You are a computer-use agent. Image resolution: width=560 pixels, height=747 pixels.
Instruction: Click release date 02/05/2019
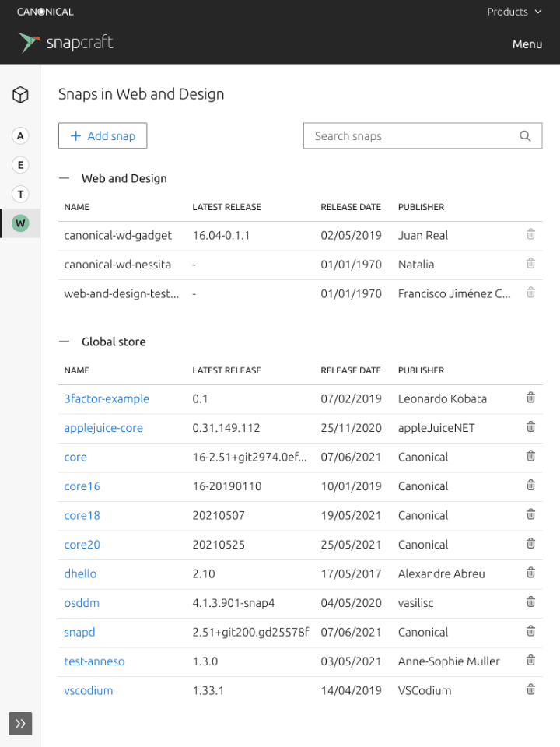[x=351, y=235]
